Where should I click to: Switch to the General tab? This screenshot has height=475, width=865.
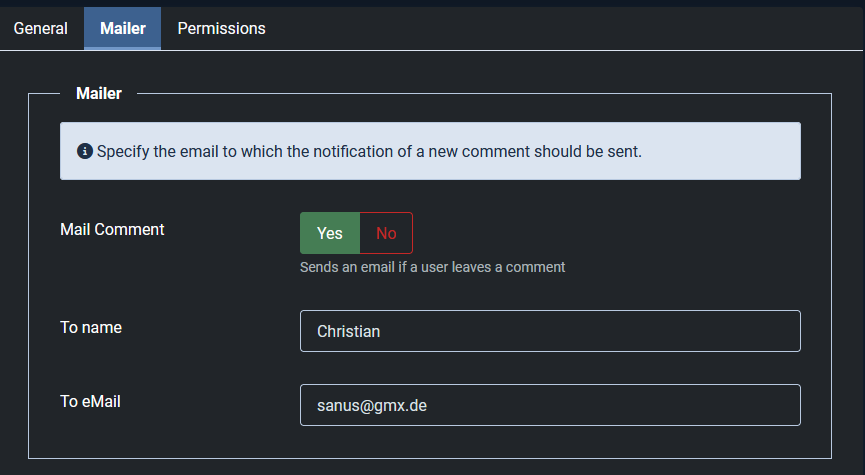(x=41, y=29)
